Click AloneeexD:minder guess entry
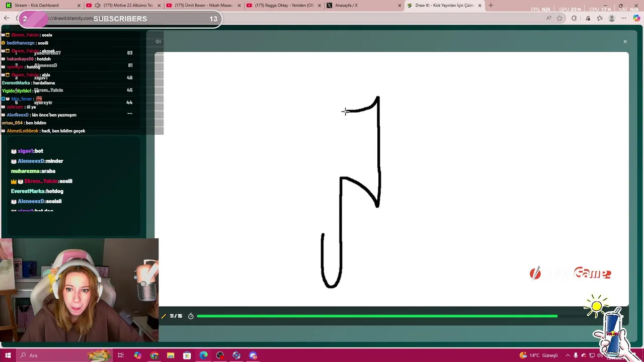 [37, 161]
